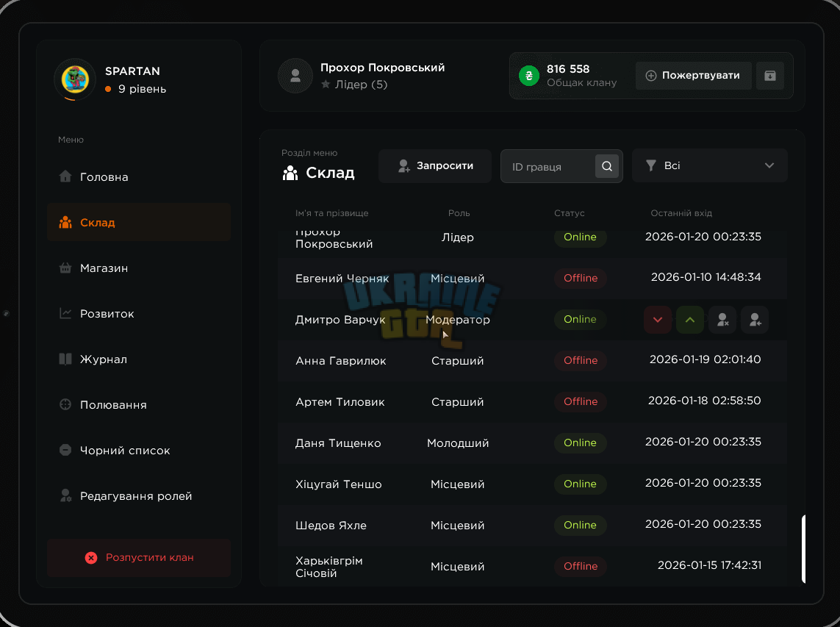Click the red demote arrow for Дмитро Варчук

pyautogui.click(x=657, y=320)
